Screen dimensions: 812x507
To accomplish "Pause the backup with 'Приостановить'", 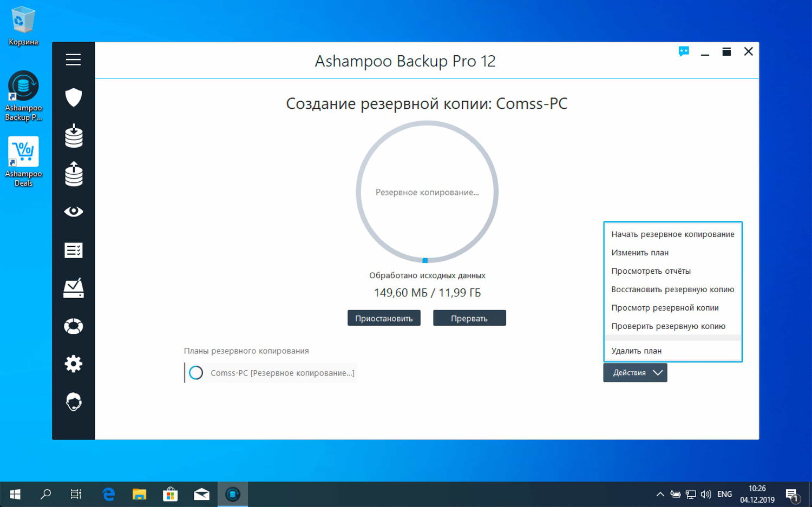I will 384,318.
